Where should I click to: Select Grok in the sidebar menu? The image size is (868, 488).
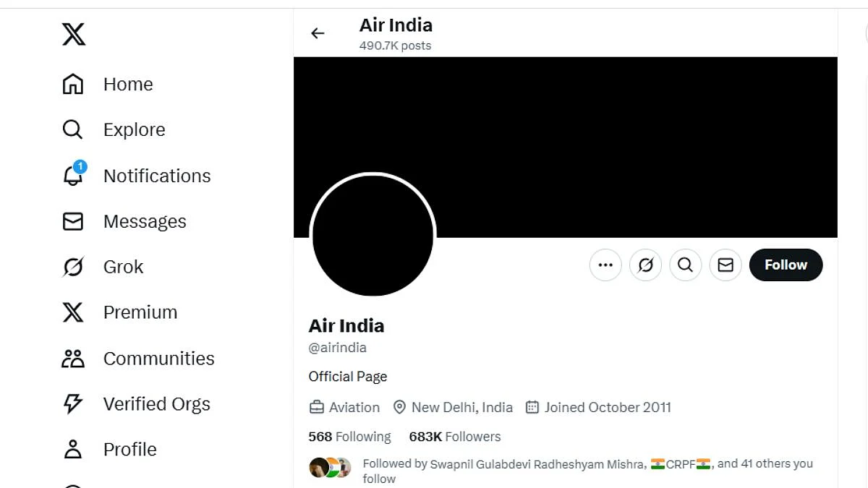pyautogui.click(x=123, y=267)
